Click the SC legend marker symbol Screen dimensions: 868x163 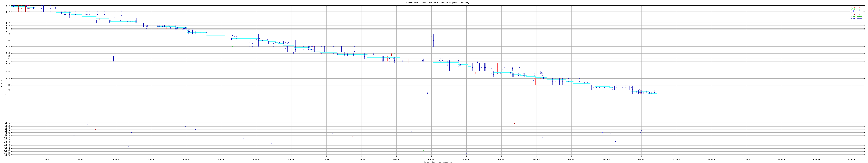(859, 14)
